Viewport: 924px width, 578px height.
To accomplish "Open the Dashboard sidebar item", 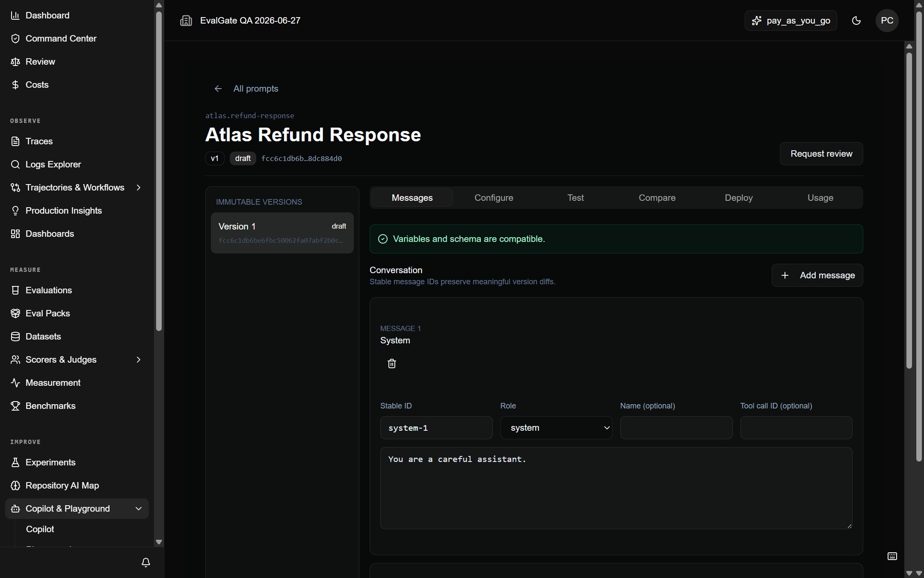I will 77,15.
